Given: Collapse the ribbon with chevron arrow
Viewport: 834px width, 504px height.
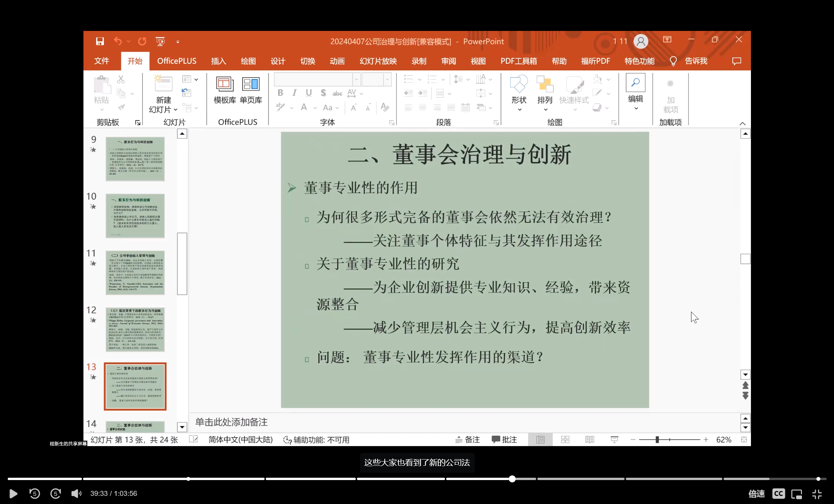Looking at the screenshot, I should pos(742,124).
